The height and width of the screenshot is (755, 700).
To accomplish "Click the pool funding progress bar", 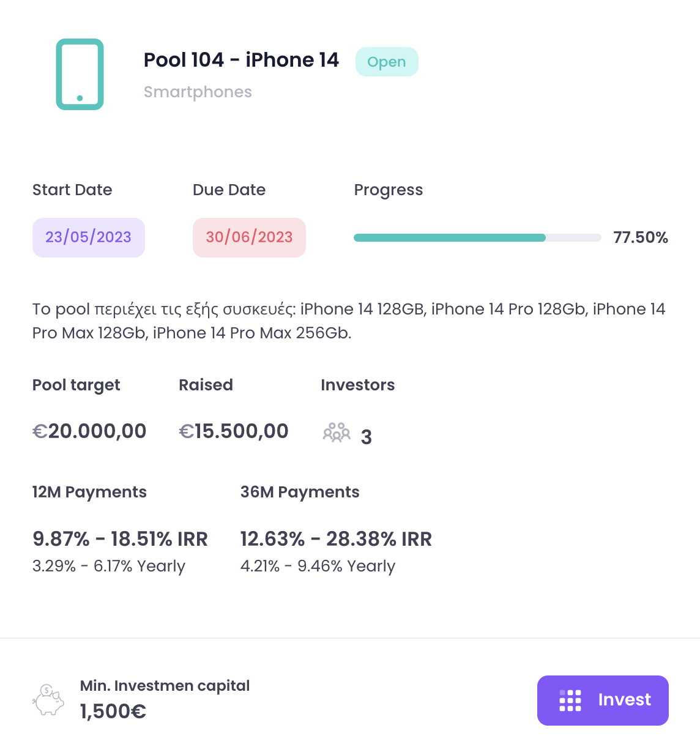I will pyautogui.click(x=477, y=237).
